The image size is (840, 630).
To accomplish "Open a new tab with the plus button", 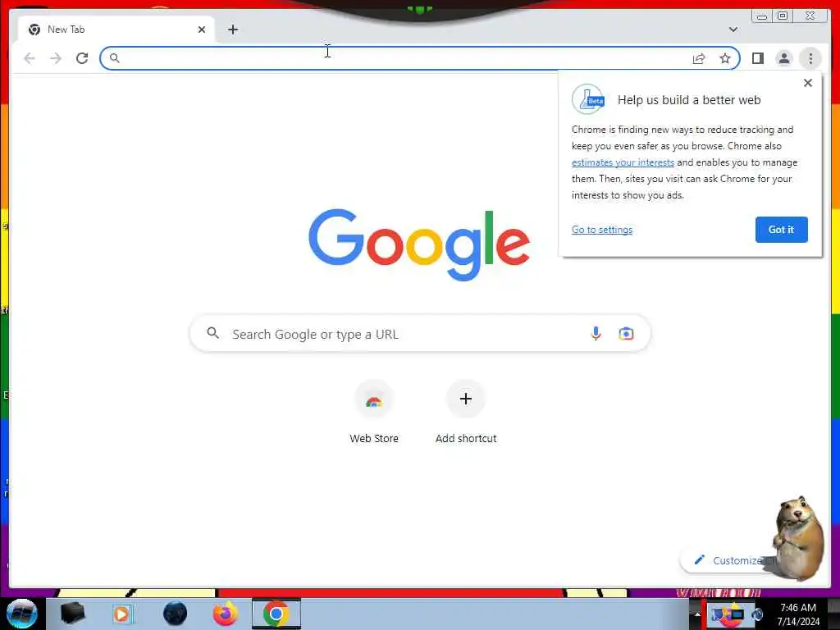I will pyautogui.click(x=232, y=30).
